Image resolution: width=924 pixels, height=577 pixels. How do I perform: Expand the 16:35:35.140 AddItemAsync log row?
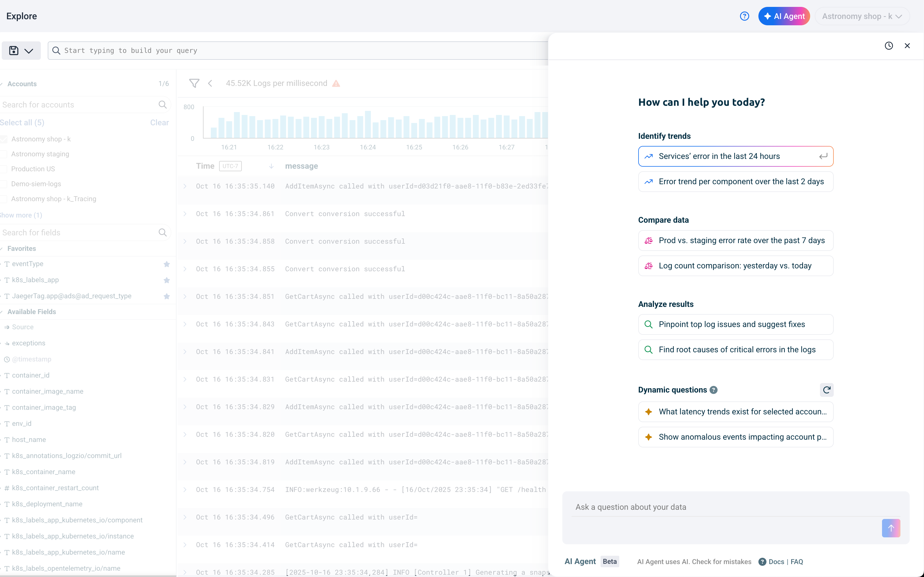click(x=185, y=186)
